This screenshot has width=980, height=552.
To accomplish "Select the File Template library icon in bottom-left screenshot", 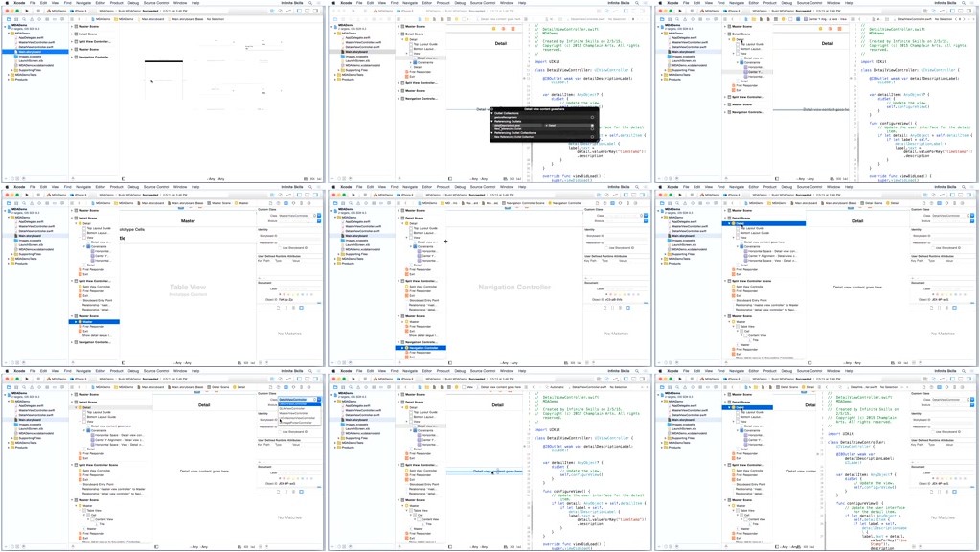I will [278, 492].
